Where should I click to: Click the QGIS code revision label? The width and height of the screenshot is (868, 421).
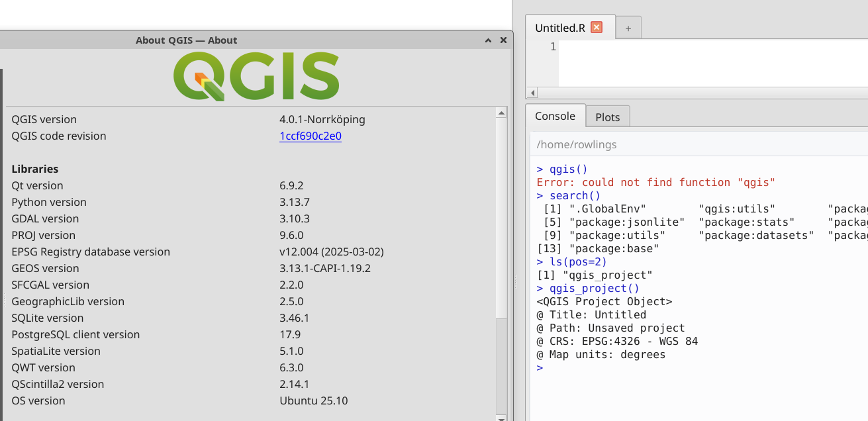point(59,136)
